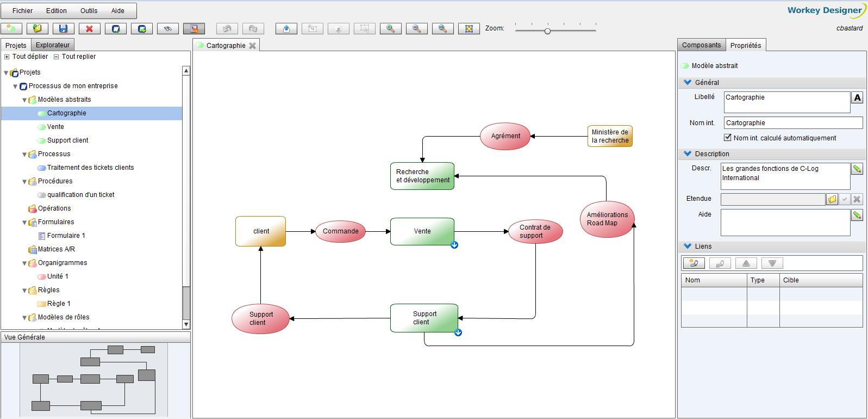Click the zoom out magnifier icon

click(416, 29)
